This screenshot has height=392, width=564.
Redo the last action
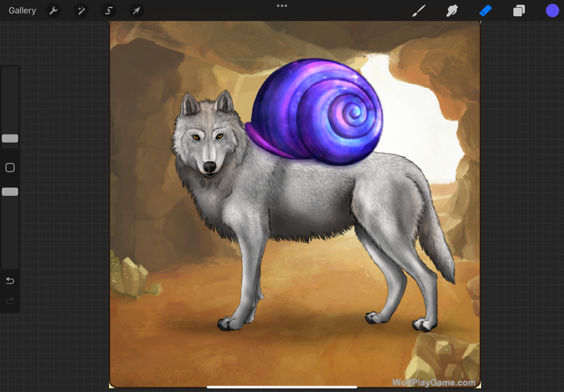point(10,300)
